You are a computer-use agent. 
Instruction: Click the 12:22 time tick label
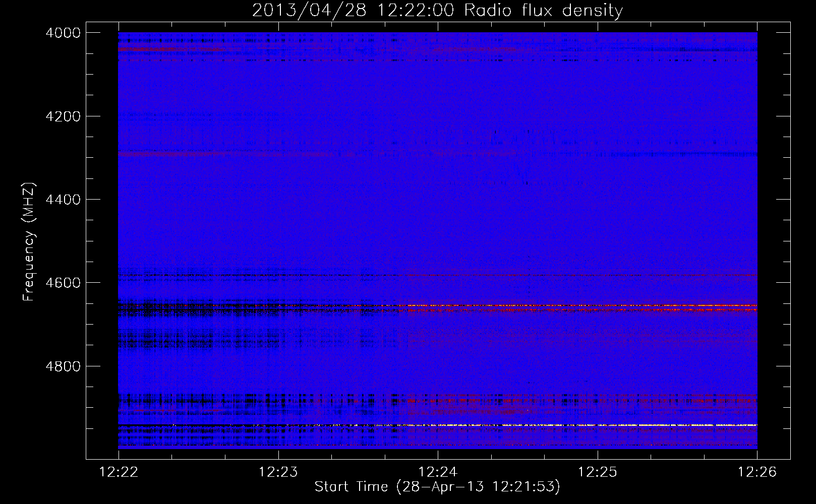[119, 472]
